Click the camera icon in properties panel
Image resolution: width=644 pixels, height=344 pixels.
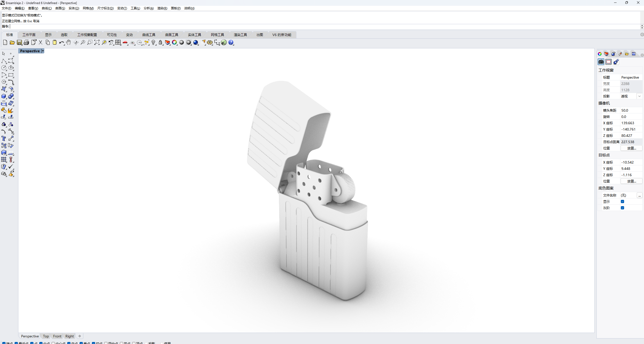[x=601, y=62]
